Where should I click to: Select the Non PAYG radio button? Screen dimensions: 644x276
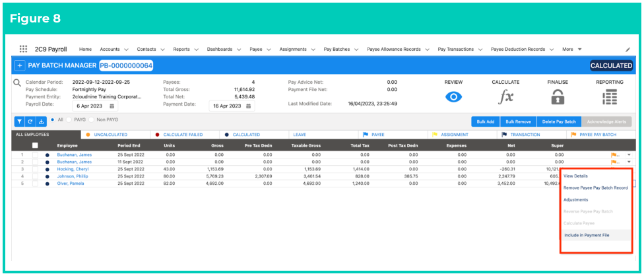(x=92, y=120)
